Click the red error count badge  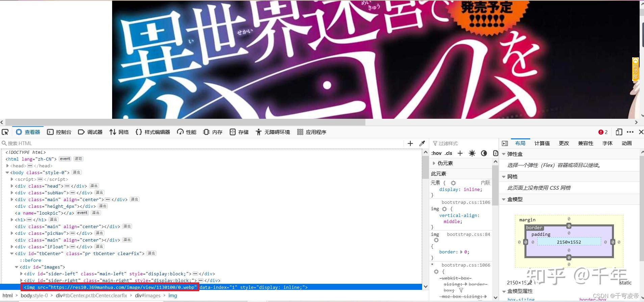pyautogui.click(x=603, y=132)
